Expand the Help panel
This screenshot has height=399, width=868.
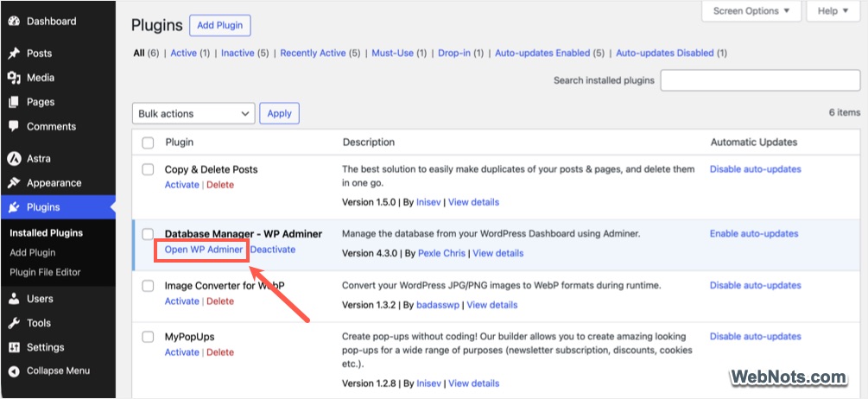coord(833,11)
